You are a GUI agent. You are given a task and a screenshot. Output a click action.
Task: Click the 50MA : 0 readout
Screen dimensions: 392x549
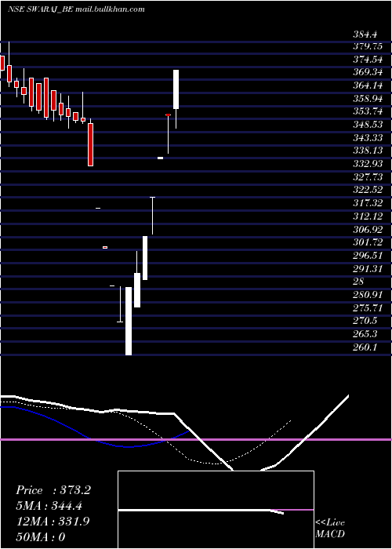pyautogui.click(x=41, y=537)
